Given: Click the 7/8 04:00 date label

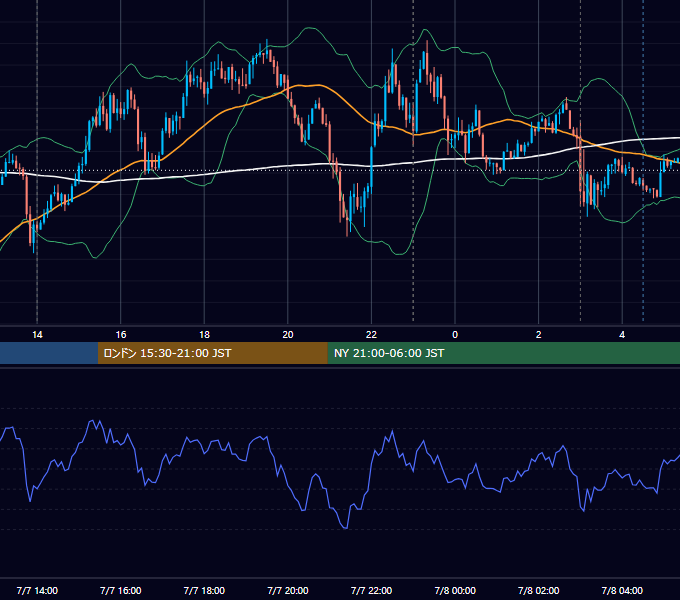Looking at the screenshot, I should coord(622,591).
